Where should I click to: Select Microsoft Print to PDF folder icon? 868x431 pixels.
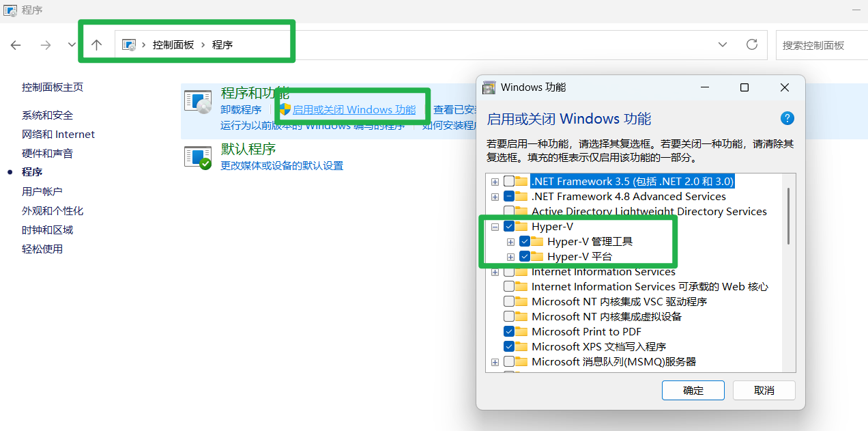pyautogui.click(x=522, y=332)
